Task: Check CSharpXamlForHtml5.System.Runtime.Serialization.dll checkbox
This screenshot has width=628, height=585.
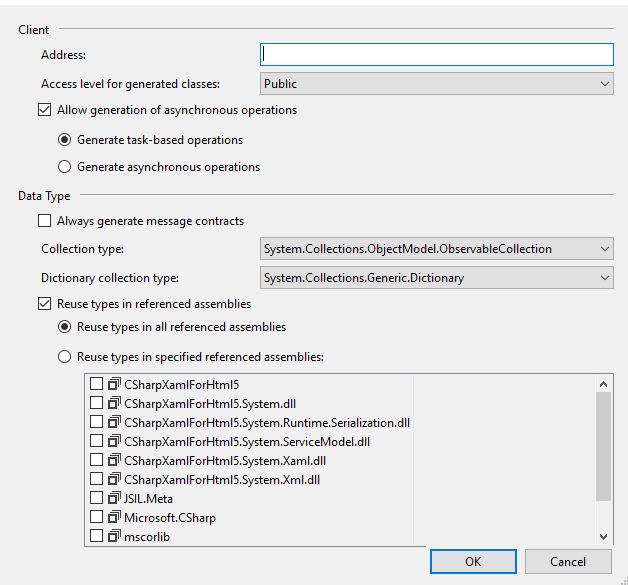Action: pos(97,422)
